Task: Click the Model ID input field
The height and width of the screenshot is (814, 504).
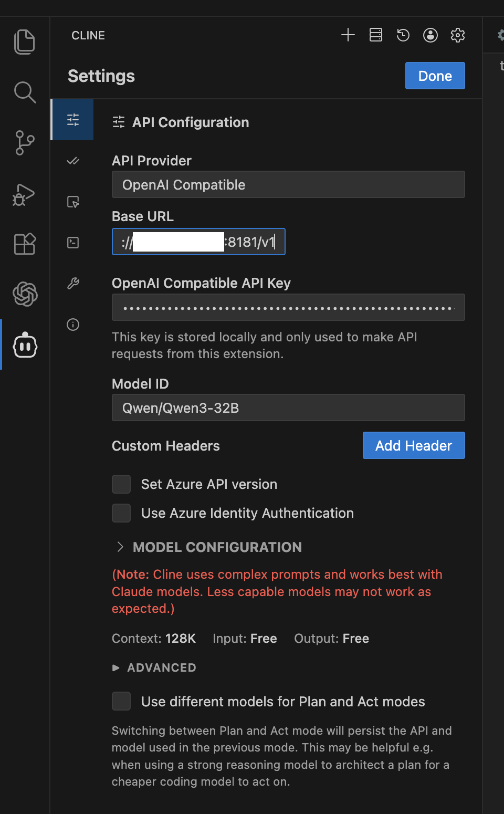Action: 288,408
